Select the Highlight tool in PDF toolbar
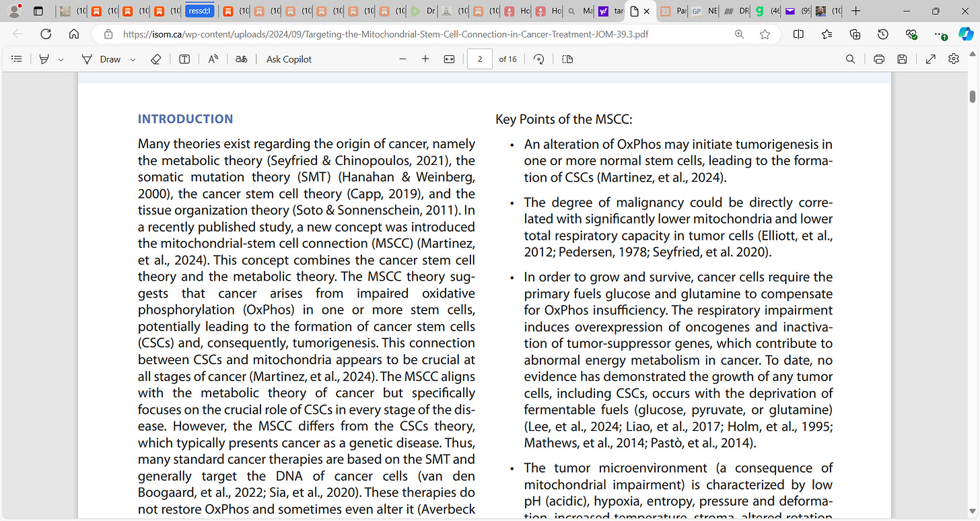Image resolution: width=980 pixels, height=521 pixels. (x=44, y=59)
